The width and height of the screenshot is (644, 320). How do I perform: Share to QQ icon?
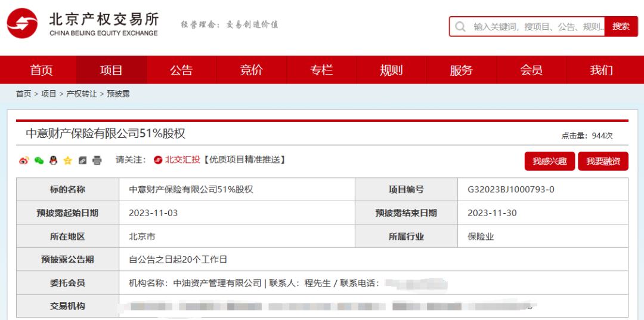point(53,161)
